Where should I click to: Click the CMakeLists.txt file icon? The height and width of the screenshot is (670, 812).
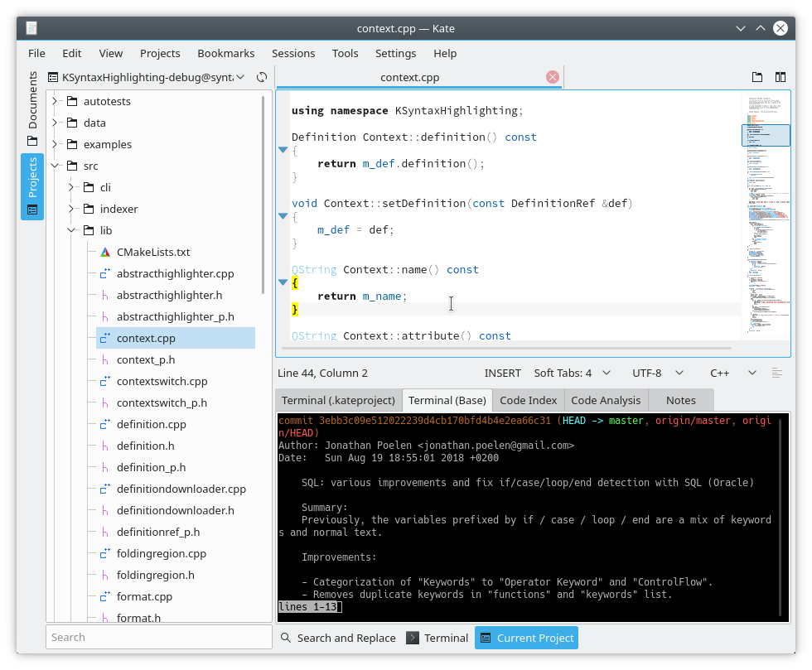(105, 252)
